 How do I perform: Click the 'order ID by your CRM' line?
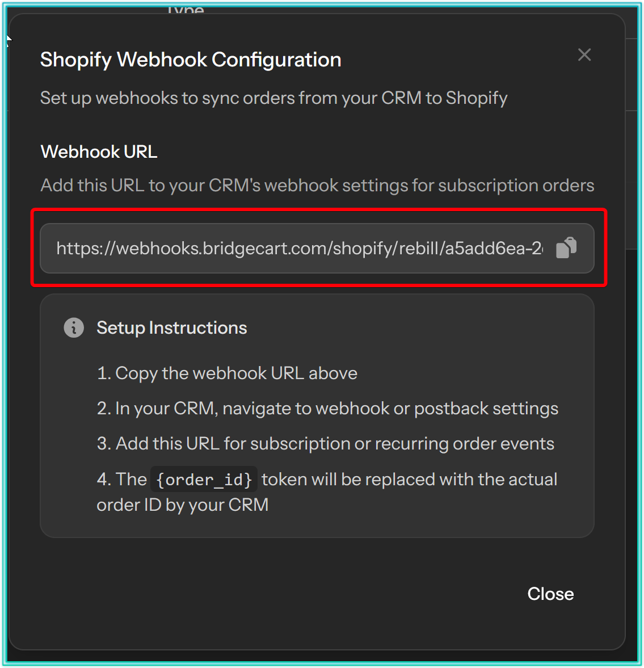coord(182,505)
